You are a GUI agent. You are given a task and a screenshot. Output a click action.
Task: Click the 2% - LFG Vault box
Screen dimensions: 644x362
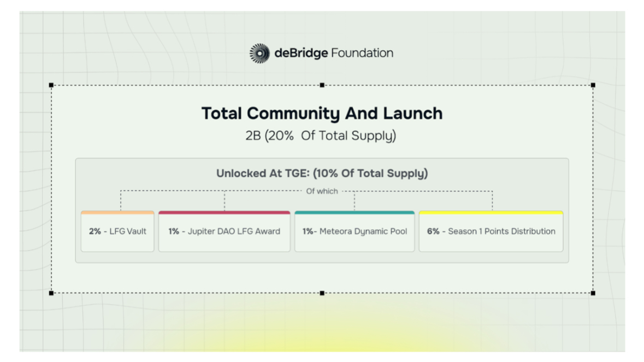(x=117, y=231)
